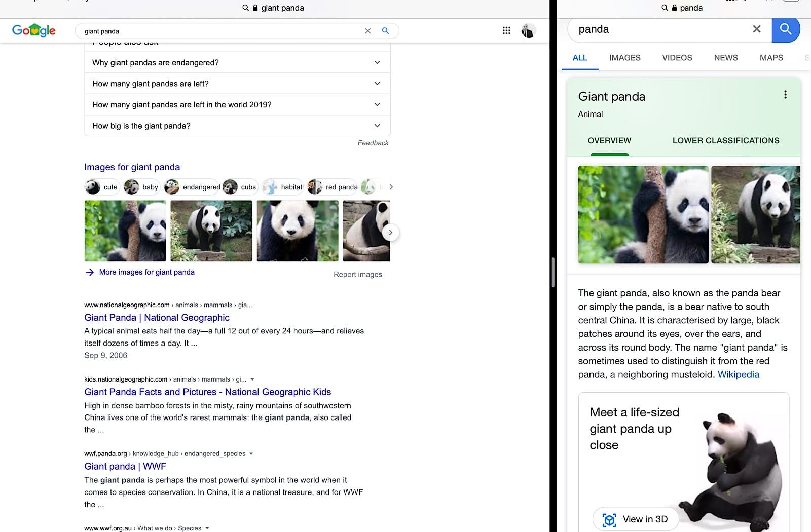Open the account profile avatar
811x532 pixels.
click(x=528, y=31)
